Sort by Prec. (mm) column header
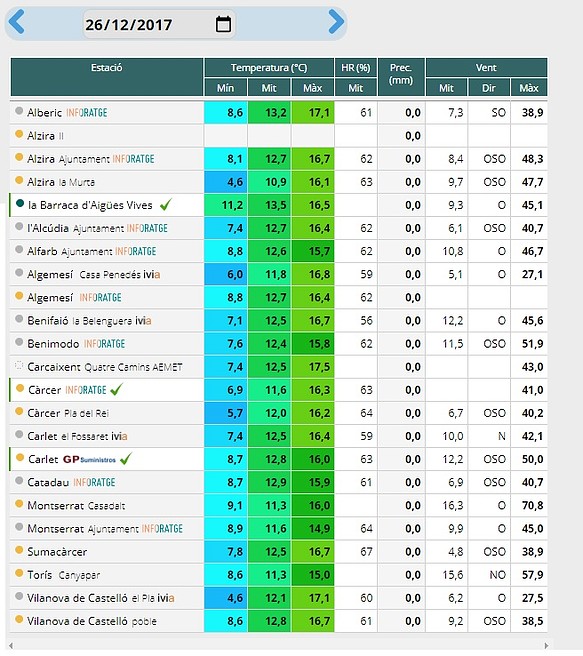Viewport: 583px width, 656px height. [x=401, y=77]
